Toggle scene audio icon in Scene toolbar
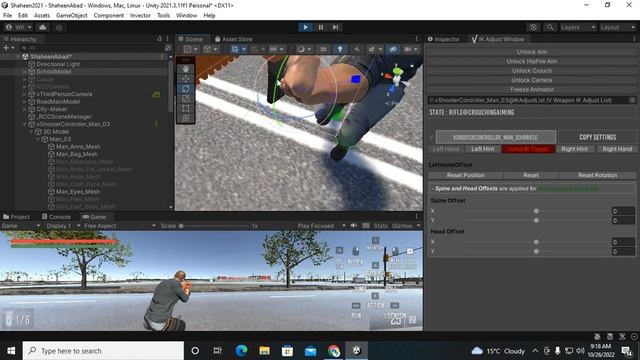Image resolution: width=640 pixels, height=360 pixels. (356, 49)
